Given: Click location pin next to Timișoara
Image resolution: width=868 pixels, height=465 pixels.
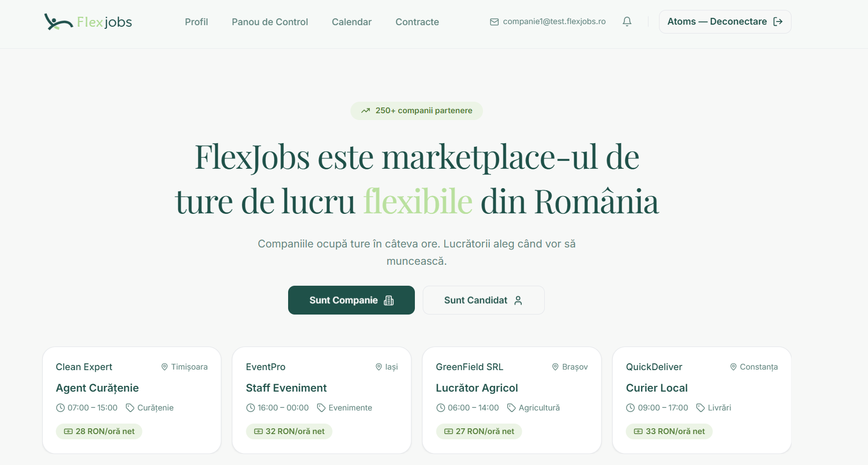Looking at the screenshot, I should point(164,367).
